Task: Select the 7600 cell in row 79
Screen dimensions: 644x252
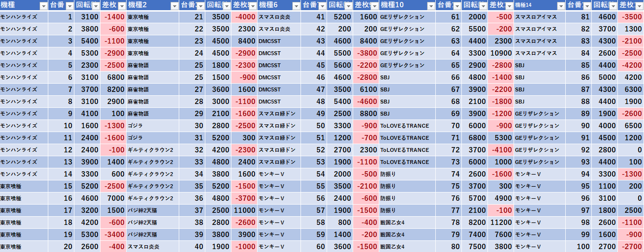Action: [501, 235]
